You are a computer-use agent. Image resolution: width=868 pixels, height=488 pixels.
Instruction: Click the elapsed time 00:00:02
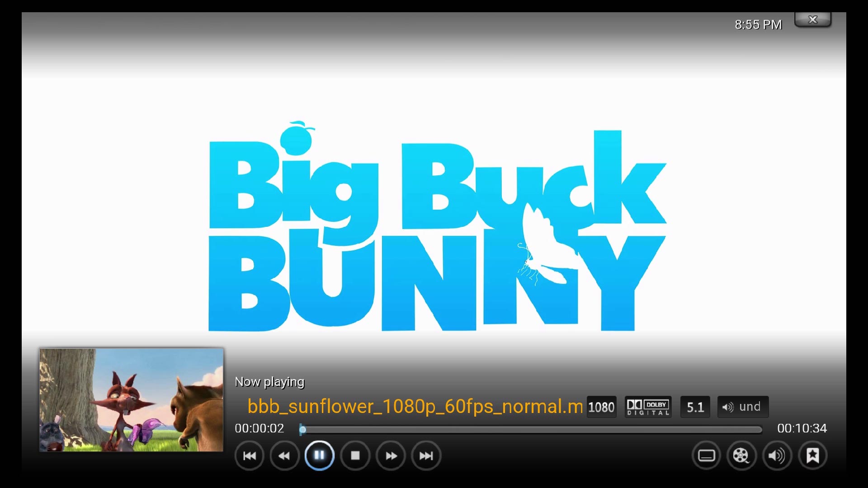pyautogui.click(x=259, y=428)
